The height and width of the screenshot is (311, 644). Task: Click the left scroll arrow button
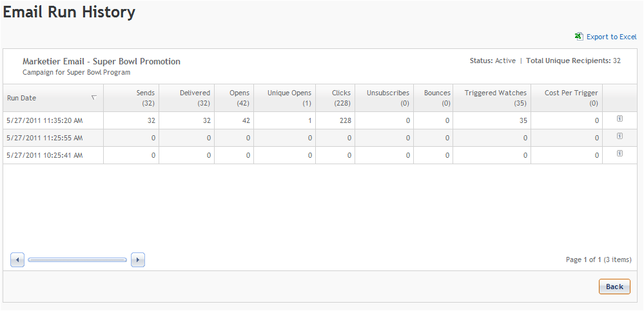pos(17,259)
